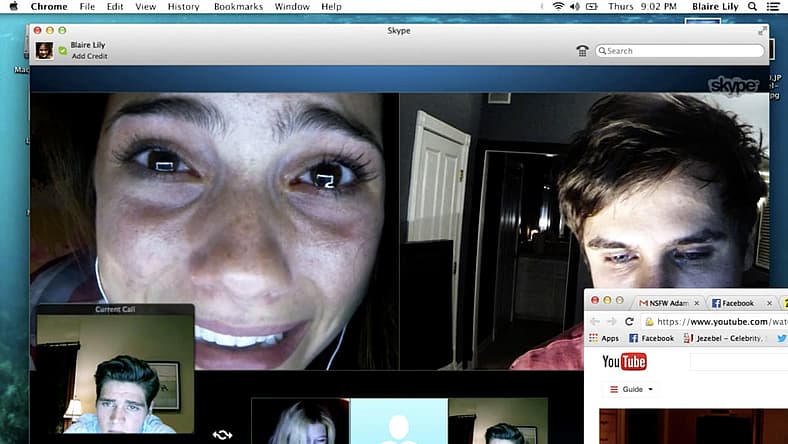The image size is (788, 444).
Task: Click the Blaire Lily user name in menu bar
Action: pos(715,7)
